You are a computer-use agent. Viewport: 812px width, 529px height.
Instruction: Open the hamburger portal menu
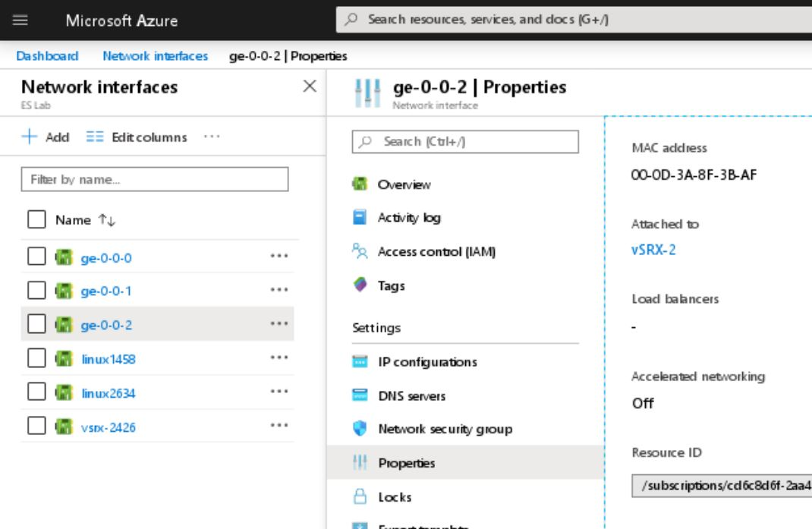[x=20, y=20]
